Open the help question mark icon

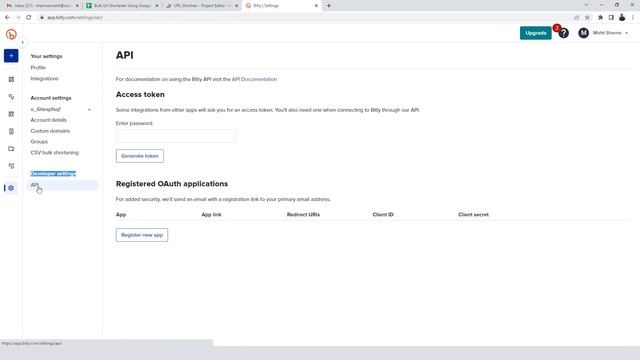564,33
